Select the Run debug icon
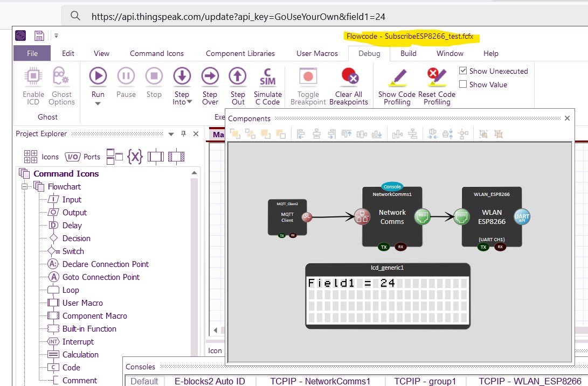Viewport: 588px width, 386px height. point(98,76)
